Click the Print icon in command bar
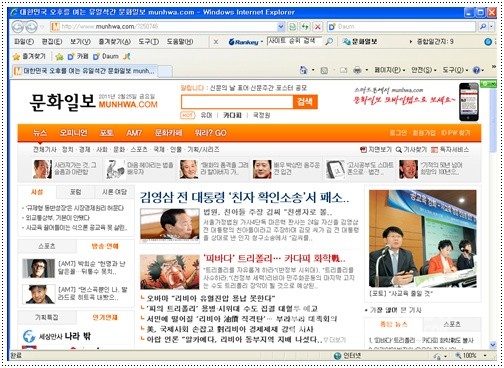This screenshot has width=504, height=368. click(x=357, y=70)
